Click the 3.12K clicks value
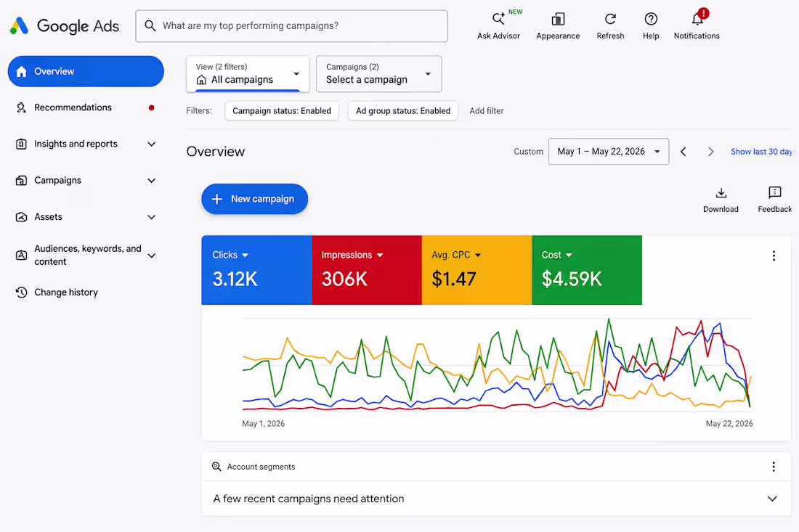 pyautogui.click(x=235, y=279)
